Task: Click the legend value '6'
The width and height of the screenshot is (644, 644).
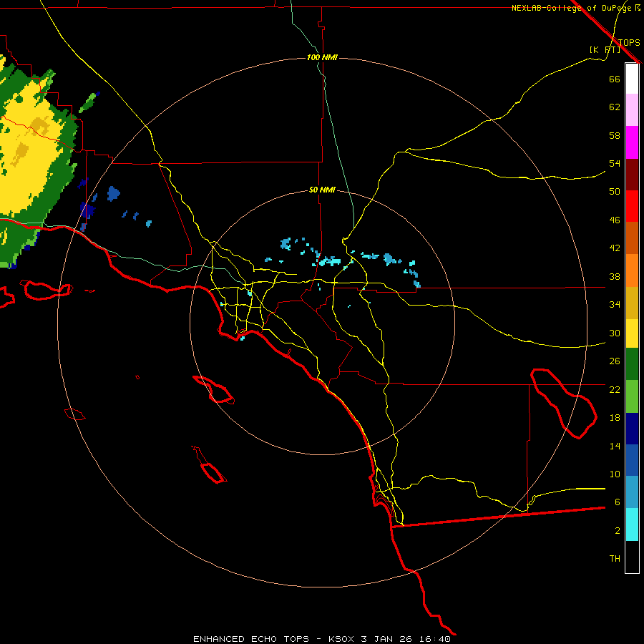Action: coord(618,502)
